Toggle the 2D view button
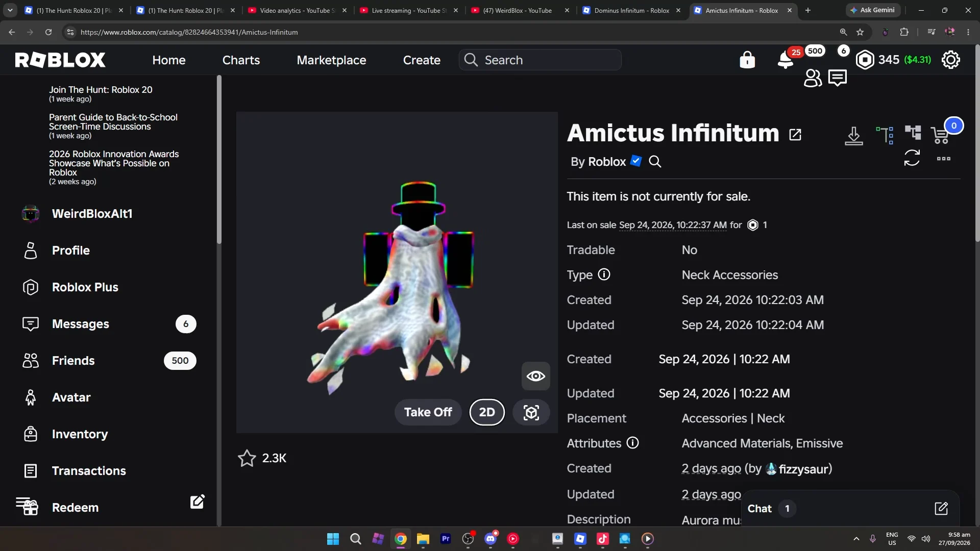Viewport: 980px width, 551px height. [487, 412]
